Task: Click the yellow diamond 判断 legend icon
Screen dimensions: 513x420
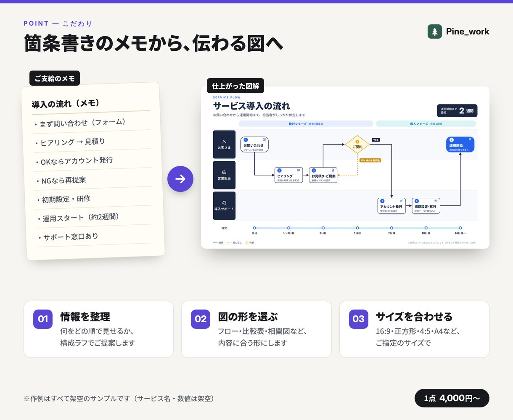Action: point(247,243)
